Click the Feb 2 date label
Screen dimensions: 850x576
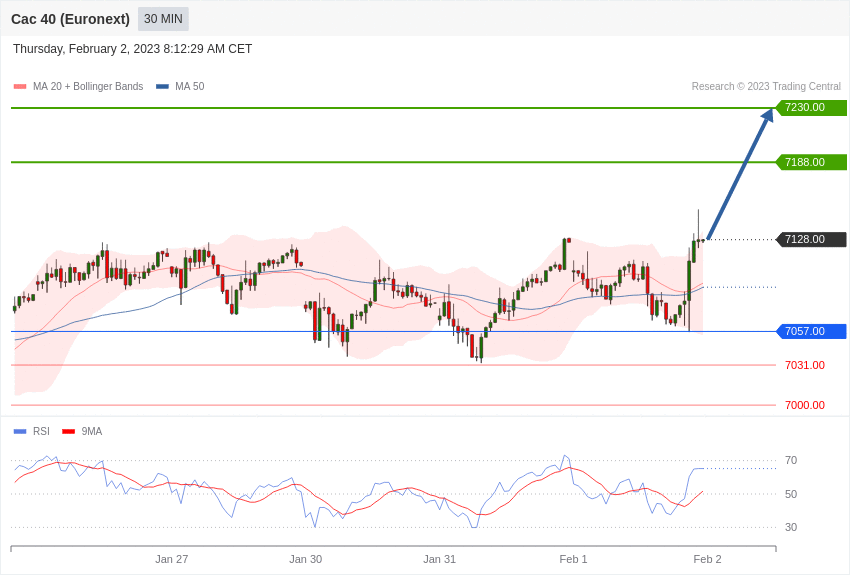707,559
